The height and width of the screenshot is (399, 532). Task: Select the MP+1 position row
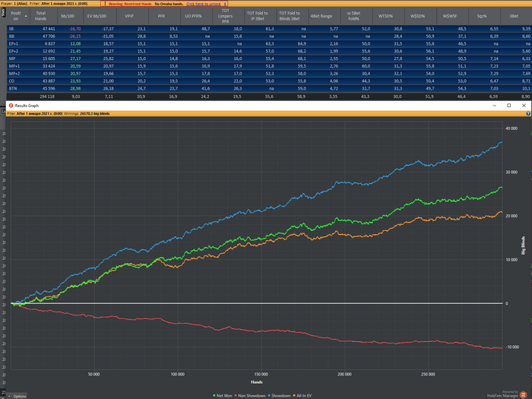[269, 66]
